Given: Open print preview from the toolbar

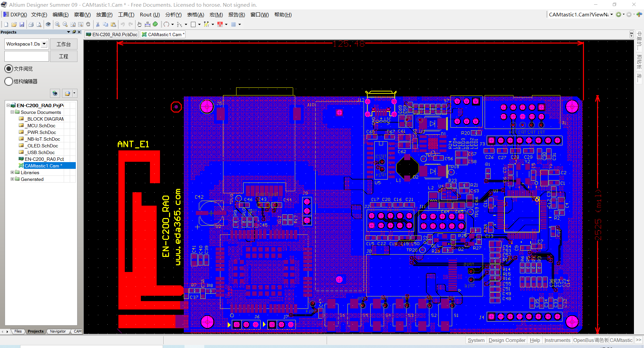Looking at the screenshot, I should tap(39, 24).
